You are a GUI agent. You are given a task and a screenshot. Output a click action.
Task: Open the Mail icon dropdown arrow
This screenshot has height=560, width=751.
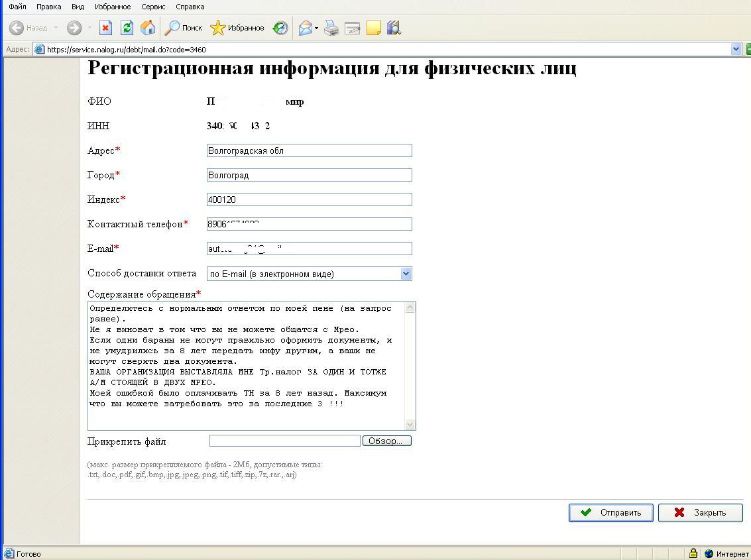pyautogui.click(x=316, y=28)
